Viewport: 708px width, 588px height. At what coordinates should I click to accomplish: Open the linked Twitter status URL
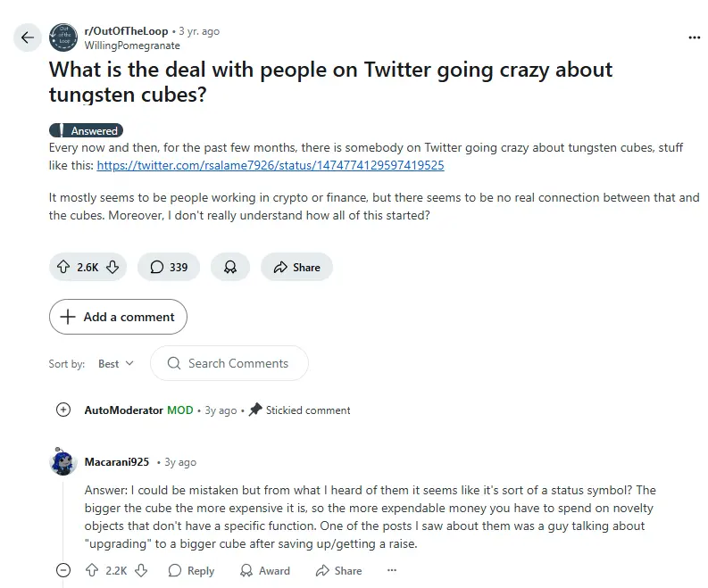point(270,165)
